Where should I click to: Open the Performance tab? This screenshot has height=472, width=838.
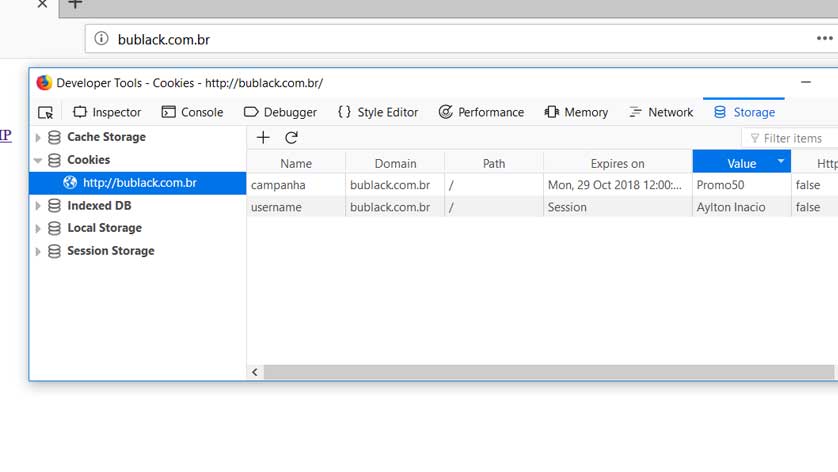tap(481, 112)
